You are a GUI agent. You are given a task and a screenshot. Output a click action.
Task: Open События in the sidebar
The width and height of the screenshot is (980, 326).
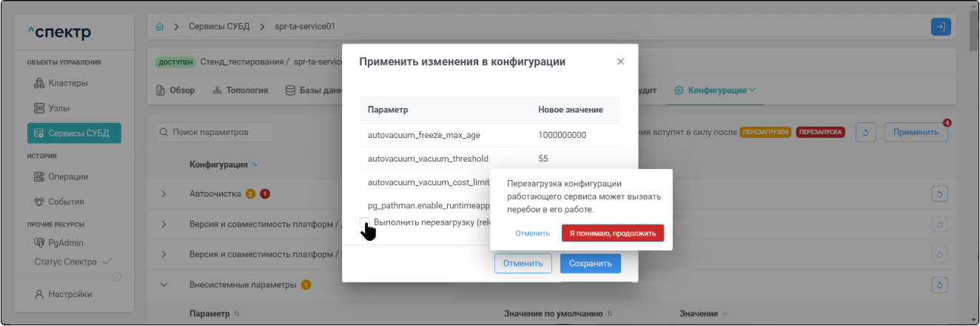[x=60, y=202]
